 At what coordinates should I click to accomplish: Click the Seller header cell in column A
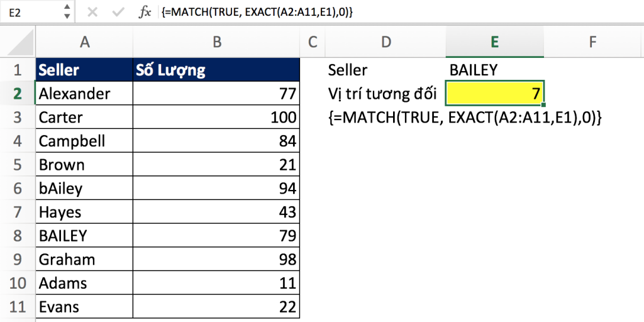[x=84, y=70]
